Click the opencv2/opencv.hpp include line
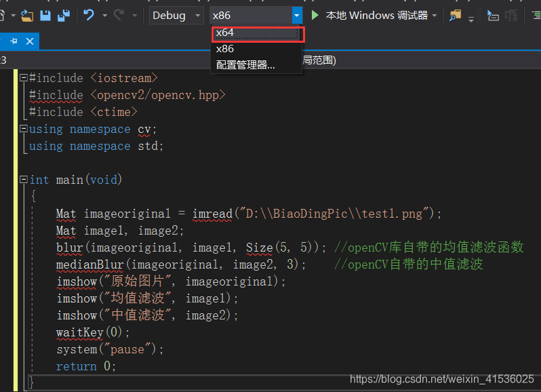The image size is (541, 392). point(127,95)
